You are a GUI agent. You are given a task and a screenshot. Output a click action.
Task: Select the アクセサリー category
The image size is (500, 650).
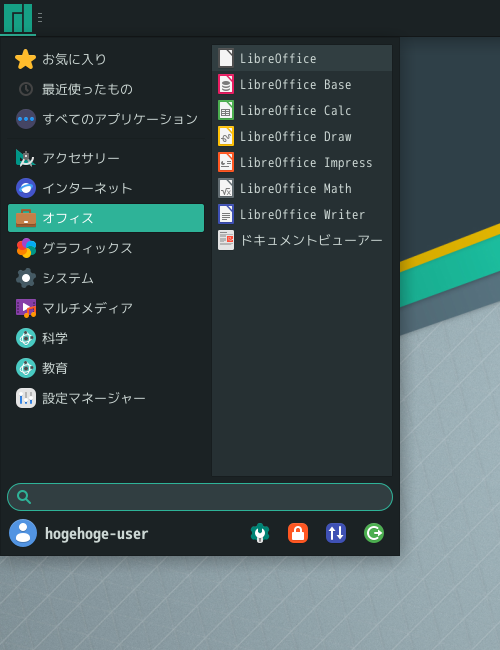pos(106,158)
